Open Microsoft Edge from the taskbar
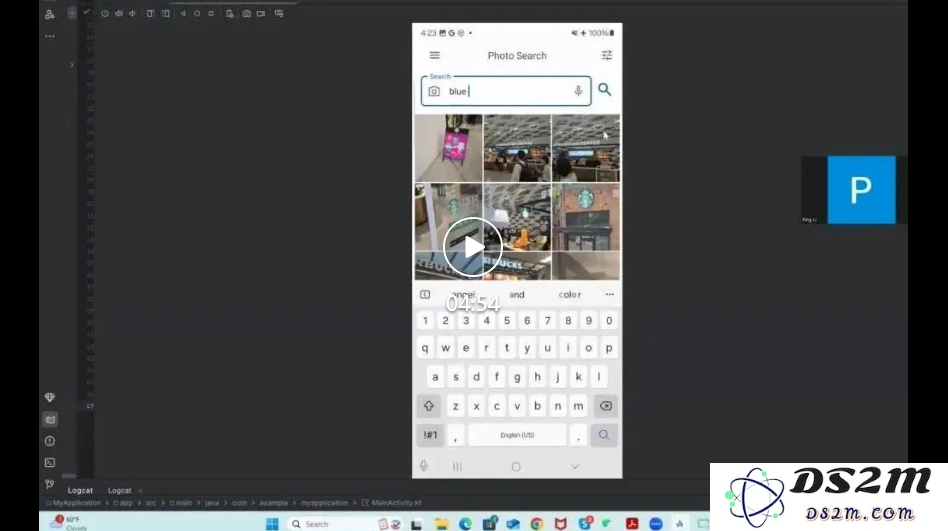This screenshot has height=531, width=948. (465, 524)
